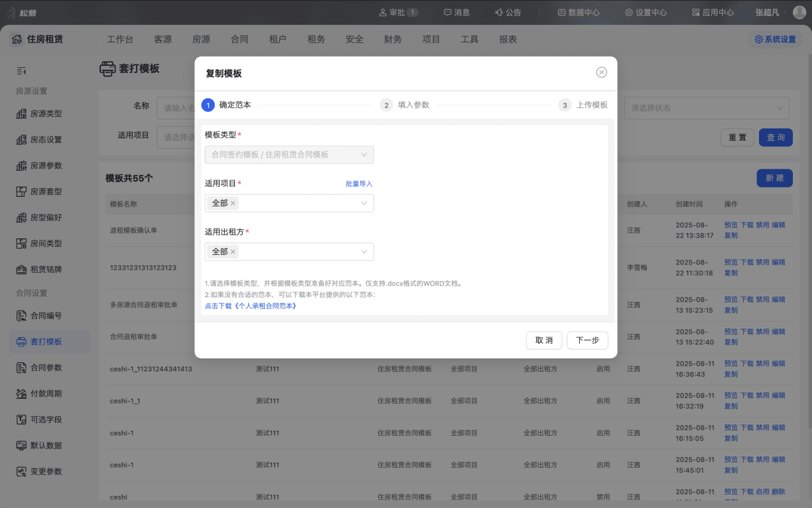812x508 pixels.
Task: Open 公告 announcements in top bar
Action: [x=508, y=12]
